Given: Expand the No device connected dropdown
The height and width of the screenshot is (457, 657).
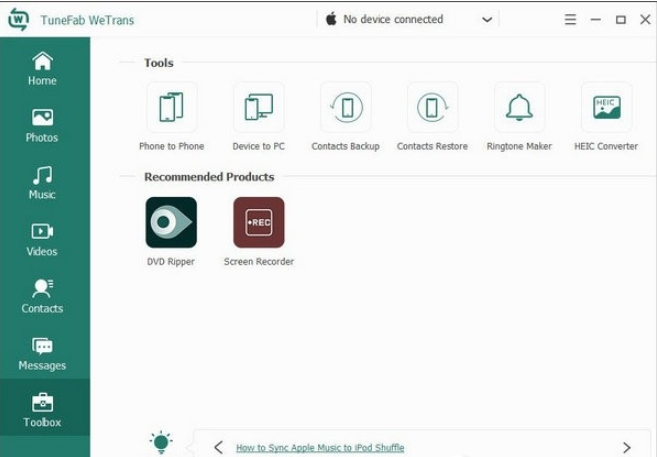Looking at the screenshot, I should click(487, 19).
